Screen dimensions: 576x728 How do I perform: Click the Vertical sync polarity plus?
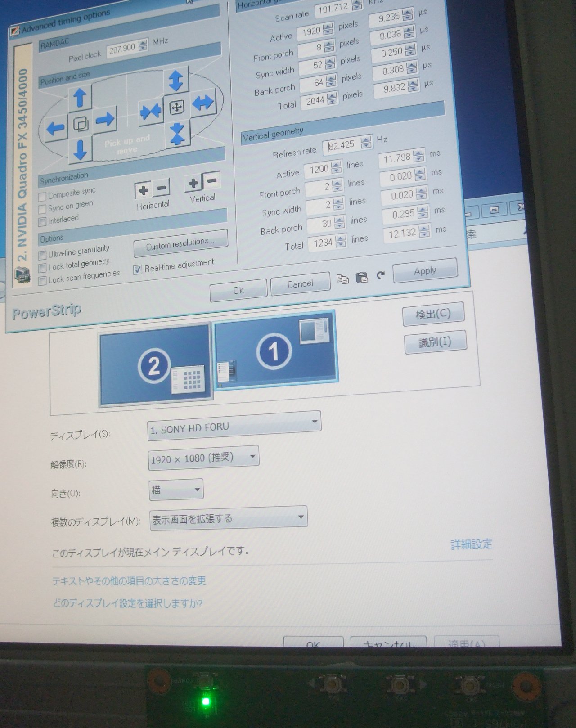click(193, 184)
